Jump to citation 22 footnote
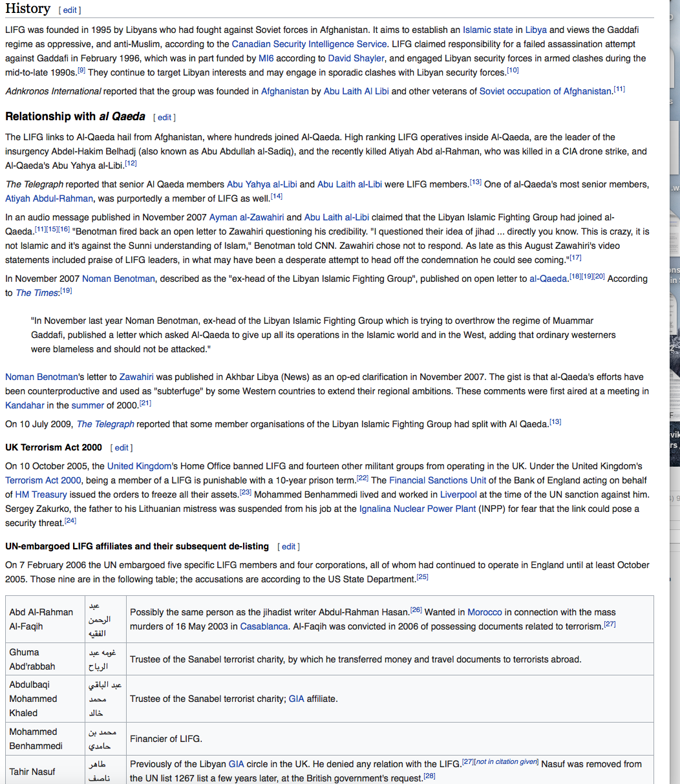The height and width of the screenshot is (784, 680). (x=363, y=478)
